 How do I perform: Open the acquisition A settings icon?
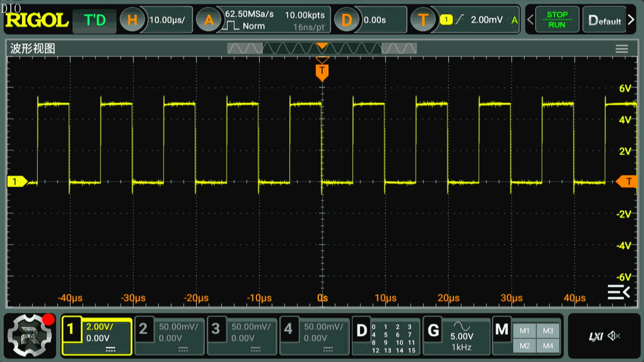tap(209, 20)
